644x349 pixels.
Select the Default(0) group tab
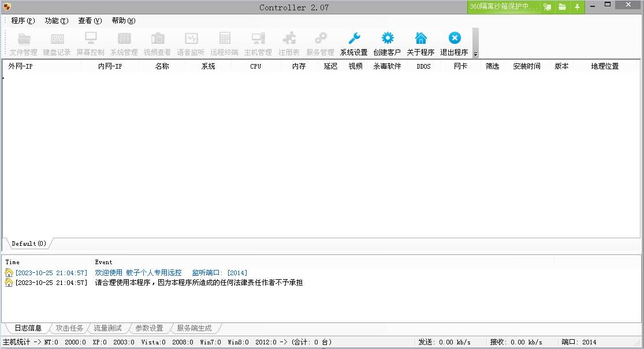29,243
